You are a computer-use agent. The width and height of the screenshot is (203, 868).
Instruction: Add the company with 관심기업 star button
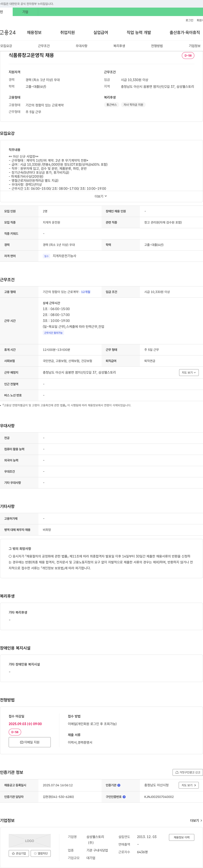pyautogui.click(x=19, y=853)
